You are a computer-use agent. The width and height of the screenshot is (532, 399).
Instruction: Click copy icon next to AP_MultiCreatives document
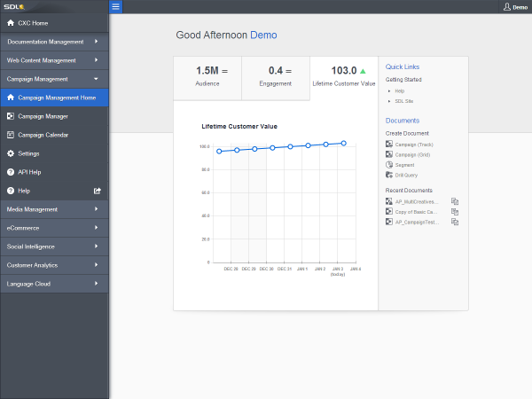coord(455,202)
